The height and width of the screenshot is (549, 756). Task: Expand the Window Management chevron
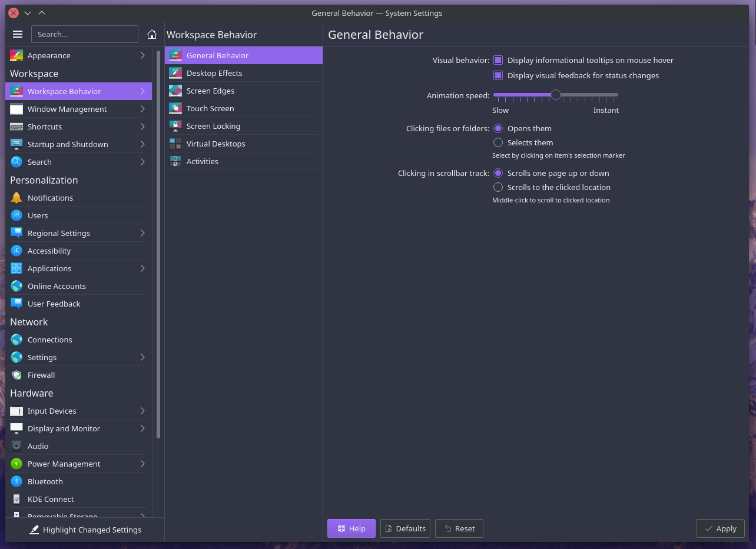click(x=142, y=109)
